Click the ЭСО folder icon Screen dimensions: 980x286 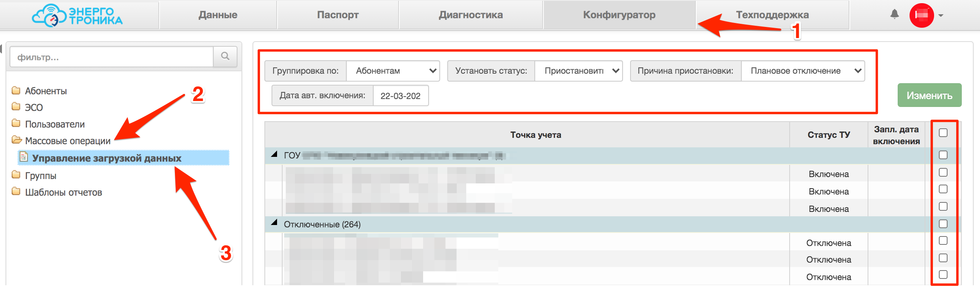coord(16,107)
